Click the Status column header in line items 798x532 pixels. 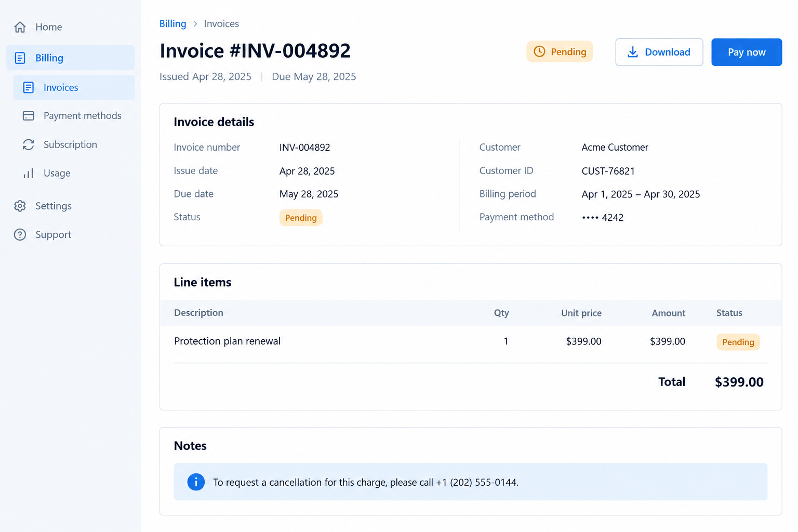point(729,313)
